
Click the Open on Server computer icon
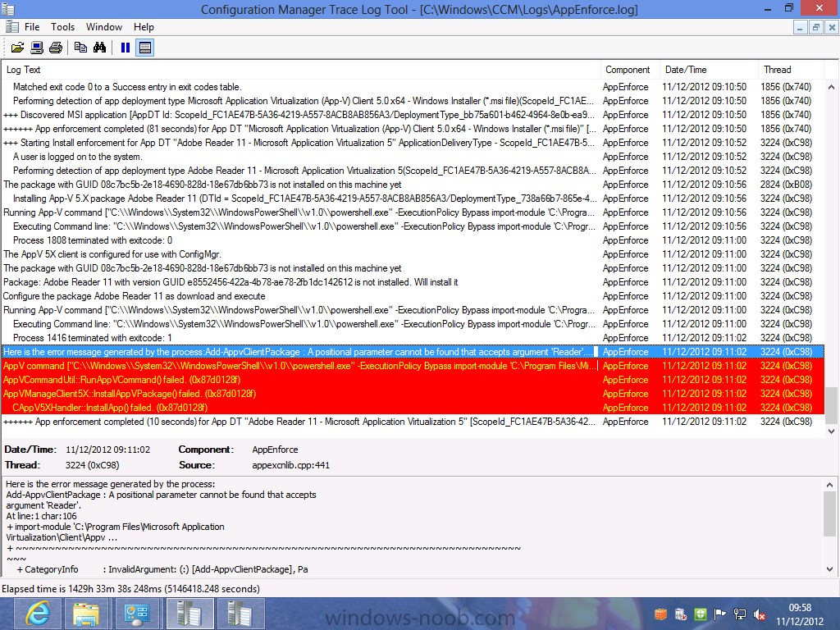click(x=36, y=48)
